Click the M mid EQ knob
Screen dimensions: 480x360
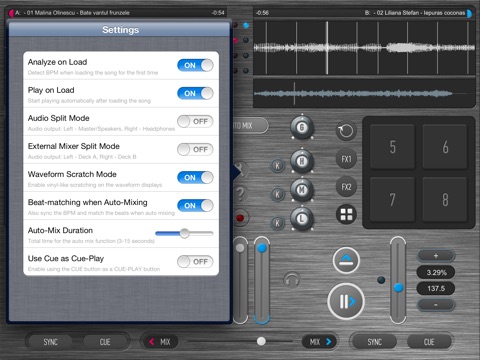[302, 190]
